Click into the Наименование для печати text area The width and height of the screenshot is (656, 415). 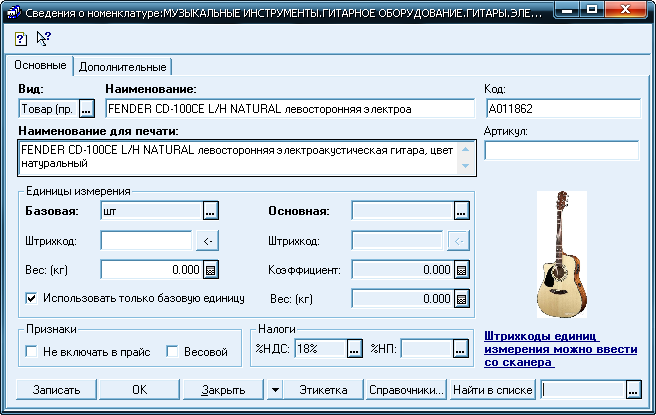pyautogui.click(x=247, y=158)
